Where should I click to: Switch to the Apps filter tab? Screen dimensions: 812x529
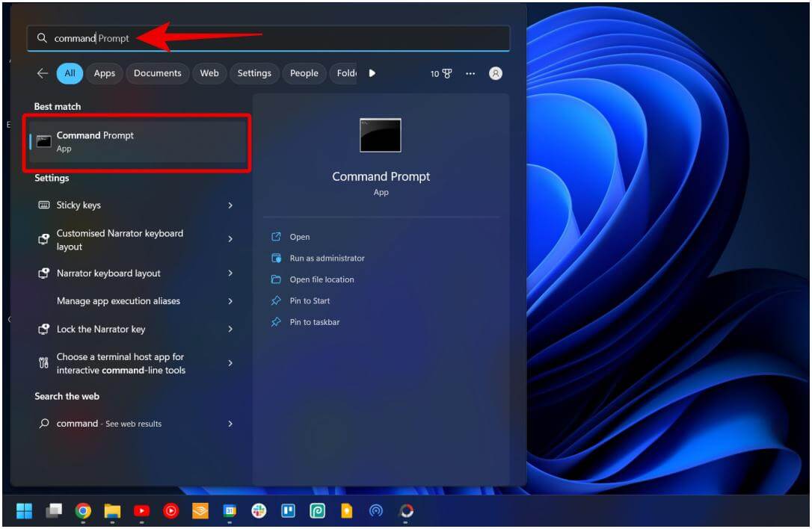pyautogui.click(x=105, y=73)
